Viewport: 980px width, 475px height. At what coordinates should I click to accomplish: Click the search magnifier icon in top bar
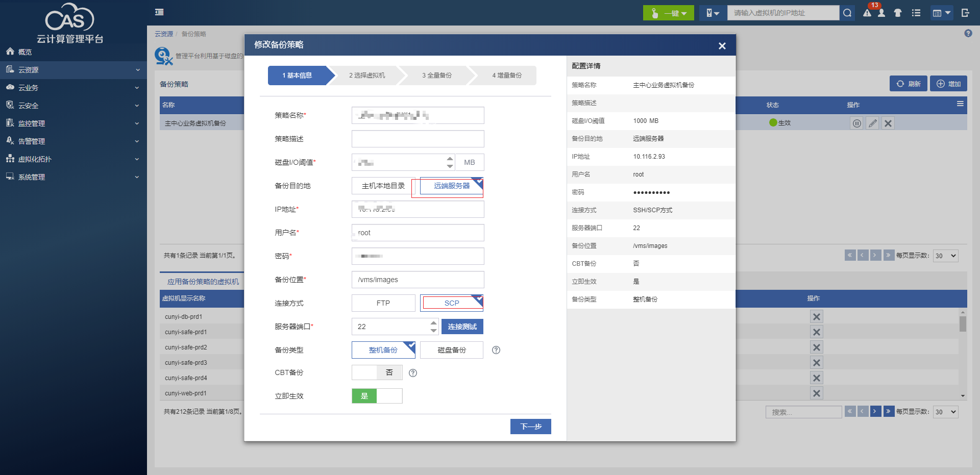point(847,13)
